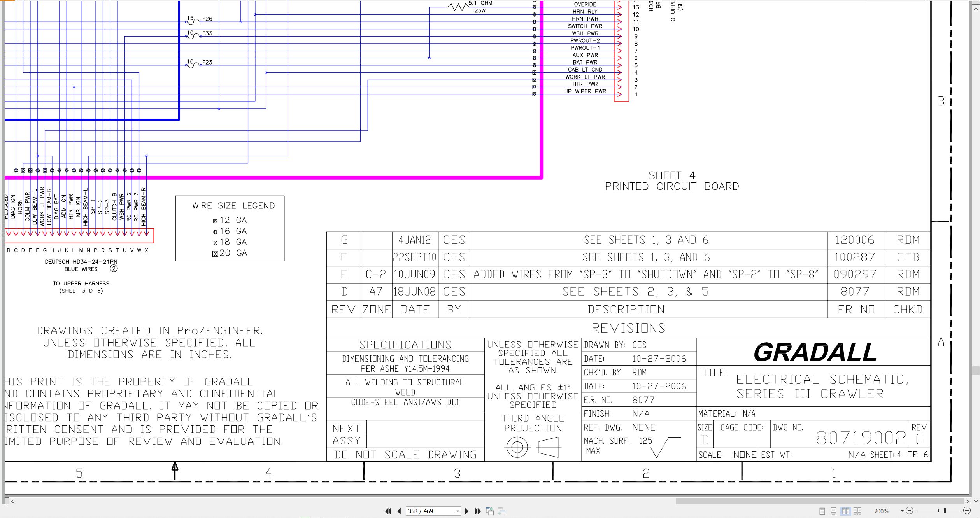
Task: Click the ER number 090297
Action: (855, 274)
